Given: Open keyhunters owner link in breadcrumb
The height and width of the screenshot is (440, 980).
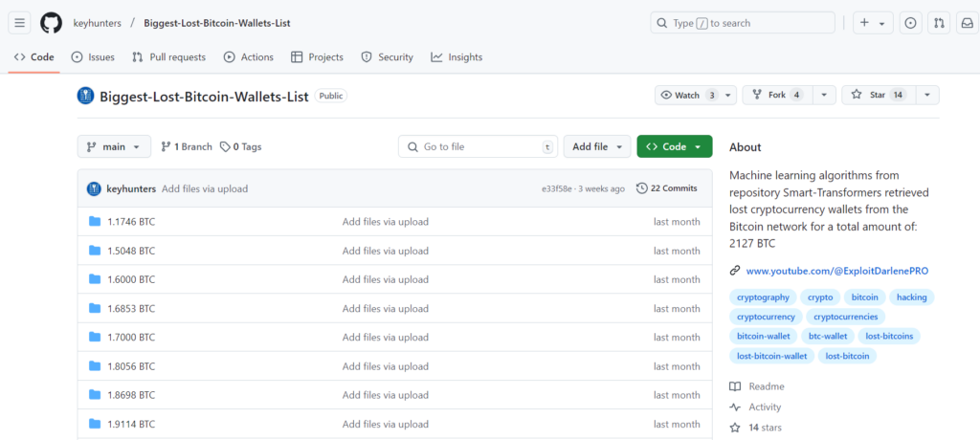Looking at the screenshot, I should [x=97, y=23].
